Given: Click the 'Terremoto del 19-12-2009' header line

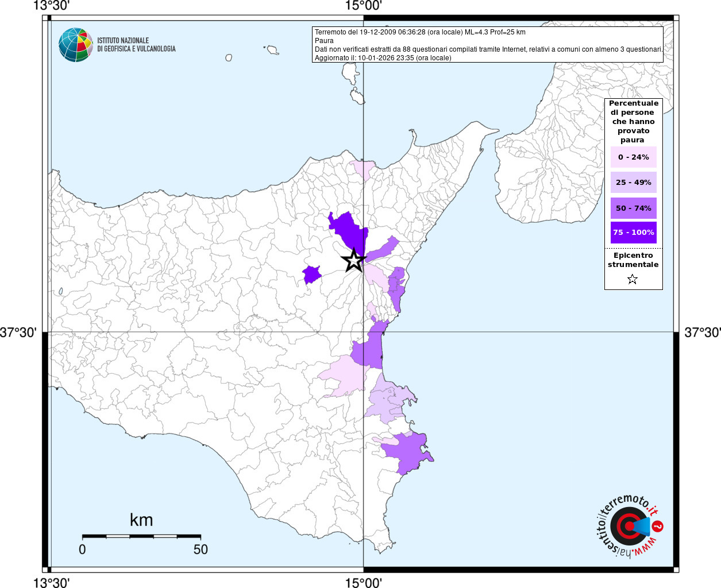Looking at the screenshot, I should [x=420, y=32].
